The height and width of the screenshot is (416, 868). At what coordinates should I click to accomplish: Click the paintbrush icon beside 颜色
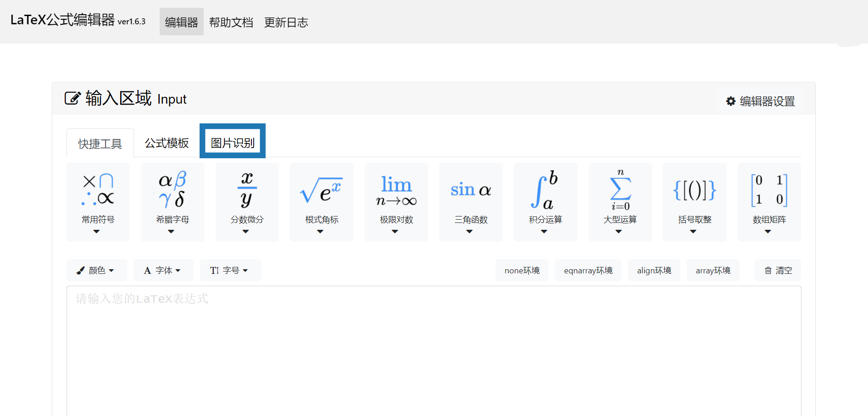coord(80,271)
